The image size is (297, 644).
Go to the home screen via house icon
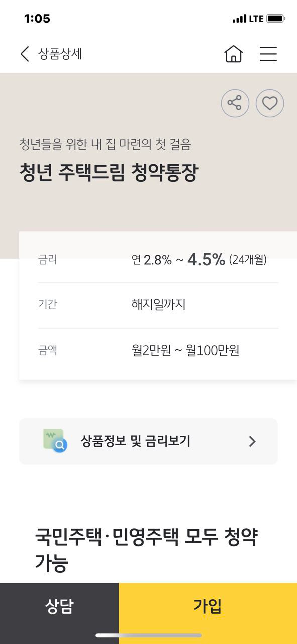234,54
